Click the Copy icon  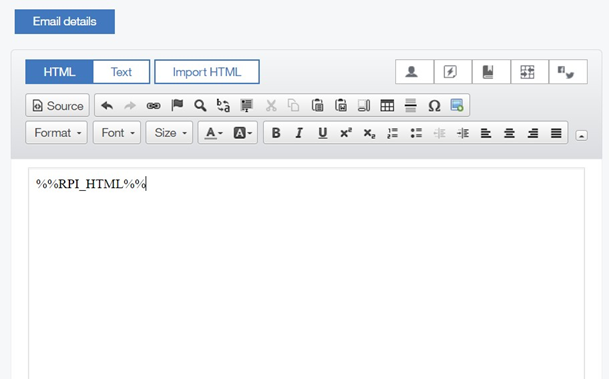click(x=294, y=105)
